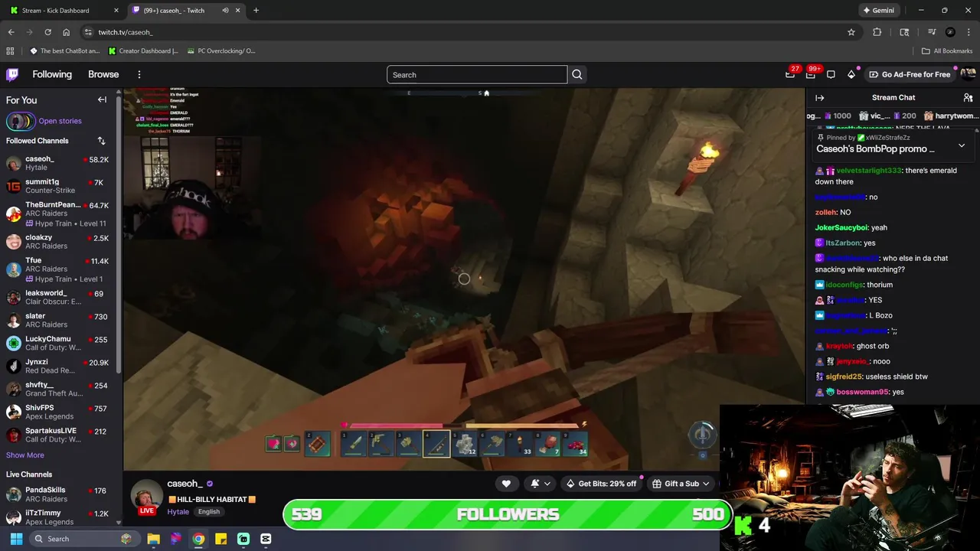Open the Chrome profile avatar
The width and height of the screenshot is (980, 551).
pyautogui.click(x=950, y=32)
